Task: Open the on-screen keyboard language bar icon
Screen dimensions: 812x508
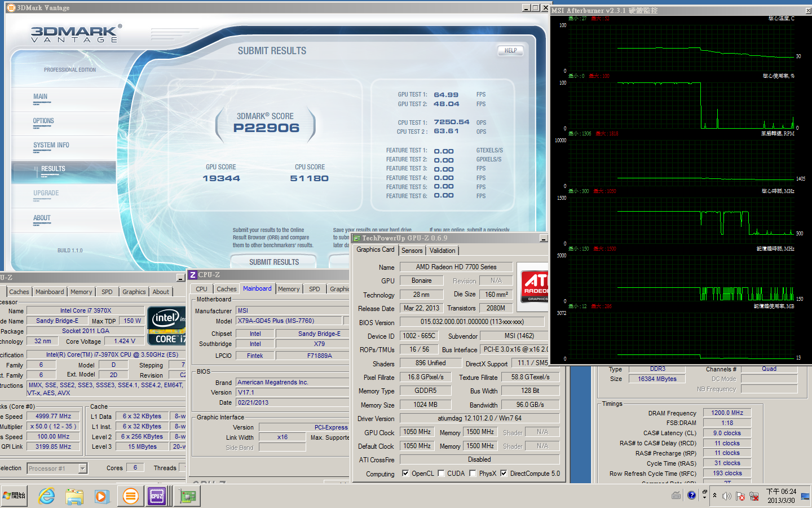Action: 677,495
